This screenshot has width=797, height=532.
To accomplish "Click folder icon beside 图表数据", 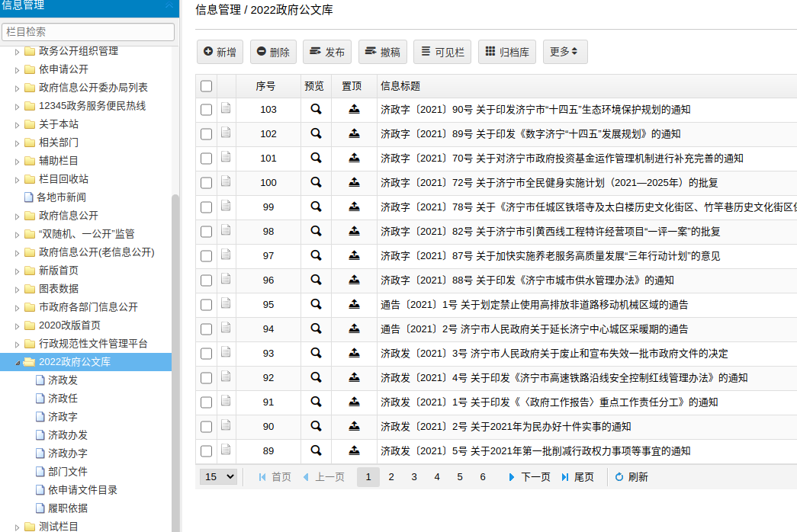I will (x=30, y=289).
